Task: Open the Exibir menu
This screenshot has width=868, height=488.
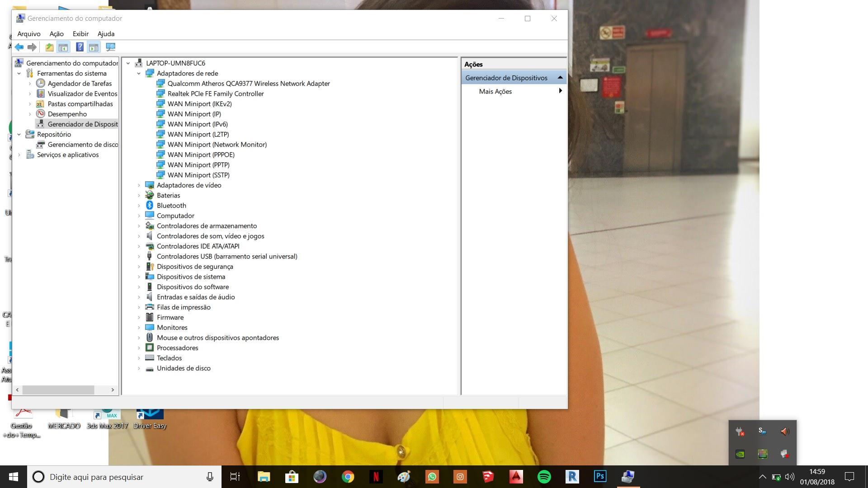Action: click(x=80, y=34)
